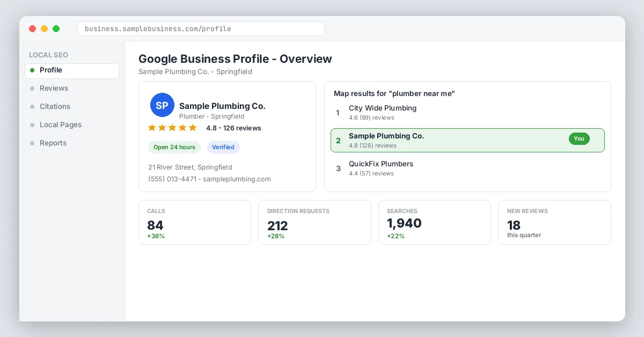This screenshot has height=337, width=644.
Task: Click the five-star rating icons
Action: 172,128
